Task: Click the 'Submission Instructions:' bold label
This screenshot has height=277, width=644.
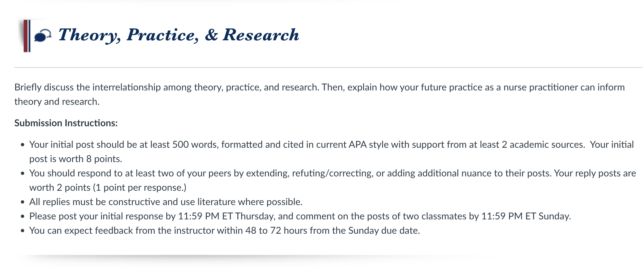Action: pos(66,123)
